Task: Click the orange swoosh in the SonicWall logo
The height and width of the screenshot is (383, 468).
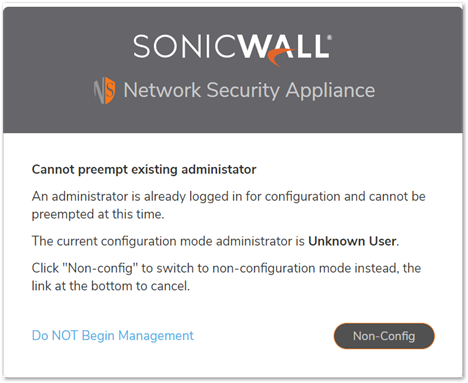Action: point(282,57)
